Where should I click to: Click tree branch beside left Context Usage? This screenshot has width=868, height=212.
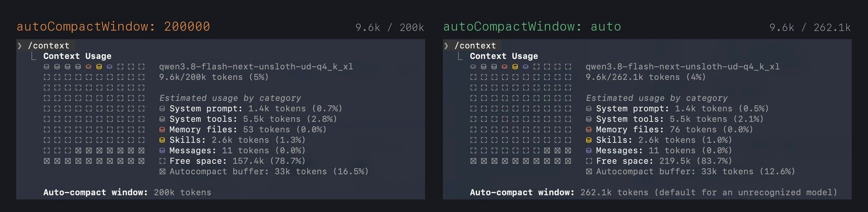pos(33,56)
